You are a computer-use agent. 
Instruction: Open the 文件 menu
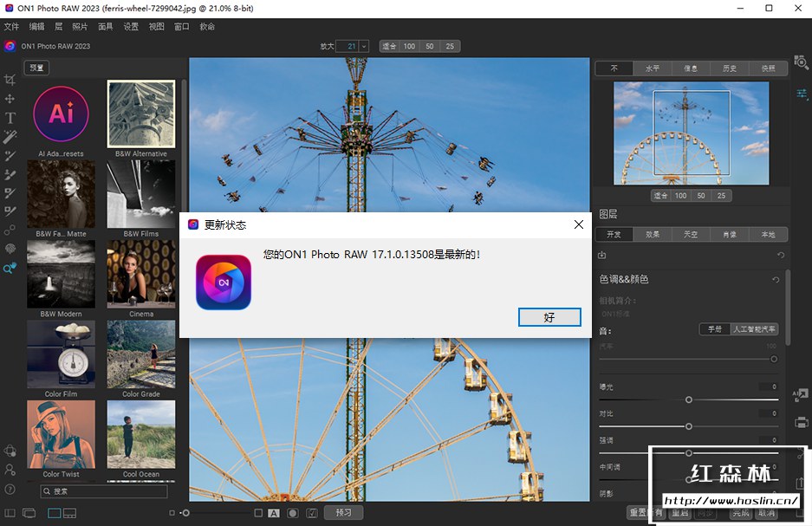(x=11, y=27)
